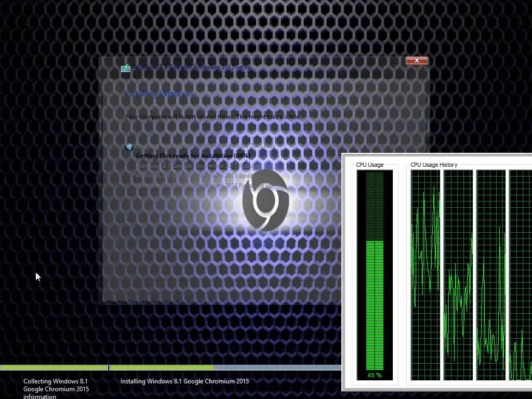Click 'Your computer will restart several times' text
This screenshot has height=399, width=532.
pos(212,117)
